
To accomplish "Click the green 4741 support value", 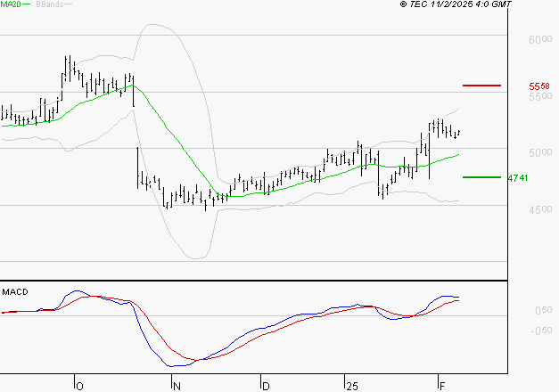I will click(518, 178).
